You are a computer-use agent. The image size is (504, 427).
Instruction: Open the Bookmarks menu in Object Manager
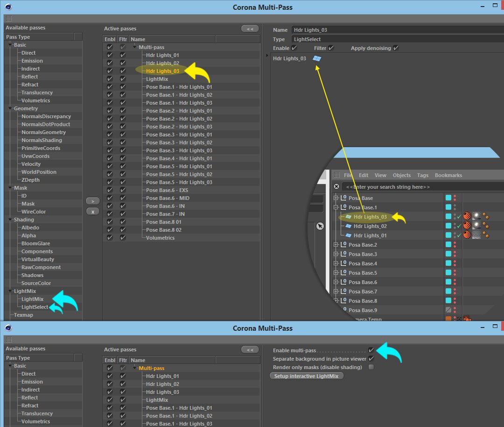448,175
